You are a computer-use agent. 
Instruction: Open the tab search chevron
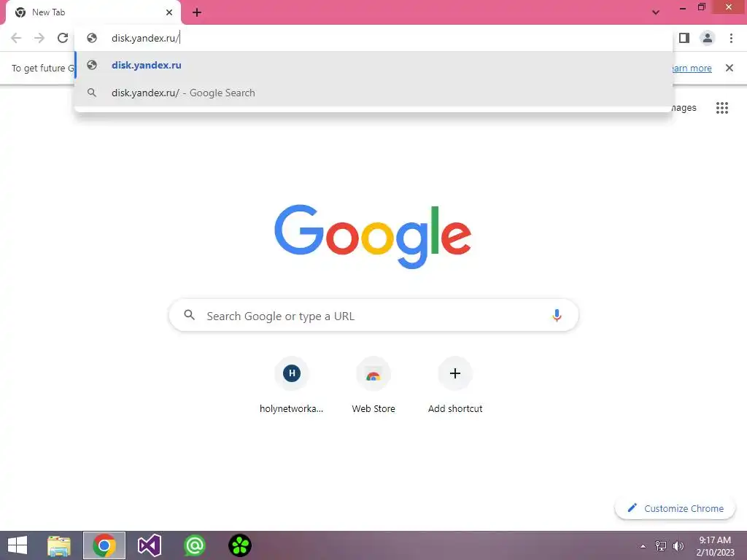click(x=656, y=12)
